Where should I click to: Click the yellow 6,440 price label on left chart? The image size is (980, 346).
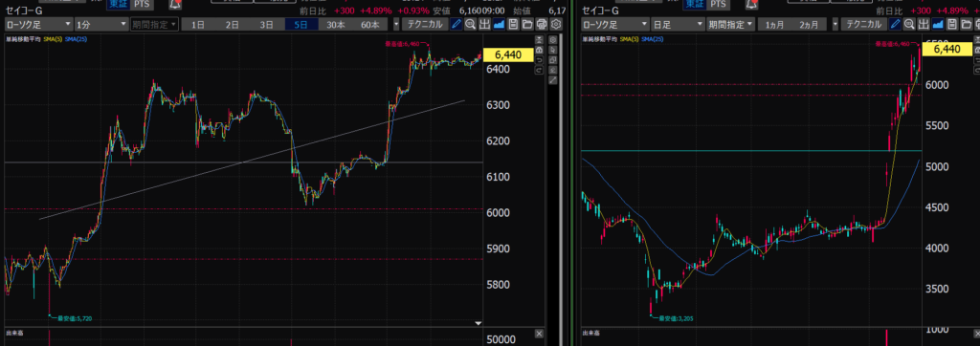click(x=507, y=54)
